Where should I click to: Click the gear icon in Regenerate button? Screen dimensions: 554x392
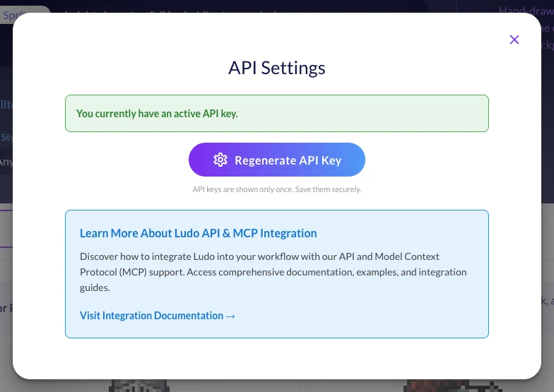coord(220,160)
